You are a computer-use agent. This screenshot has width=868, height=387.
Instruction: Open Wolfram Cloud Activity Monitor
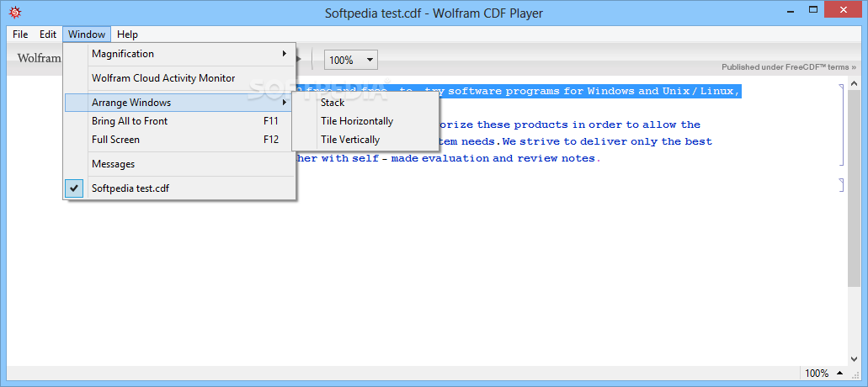(x=180, y=78)
